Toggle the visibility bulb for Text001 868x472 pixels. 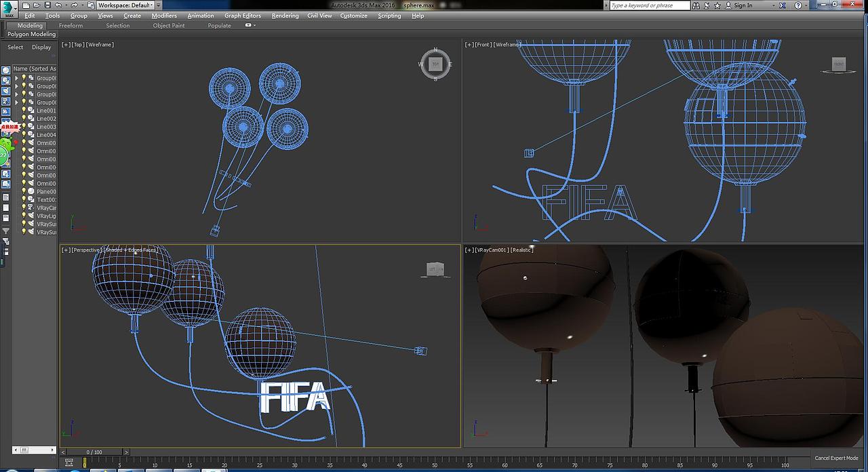coord(24,200)
